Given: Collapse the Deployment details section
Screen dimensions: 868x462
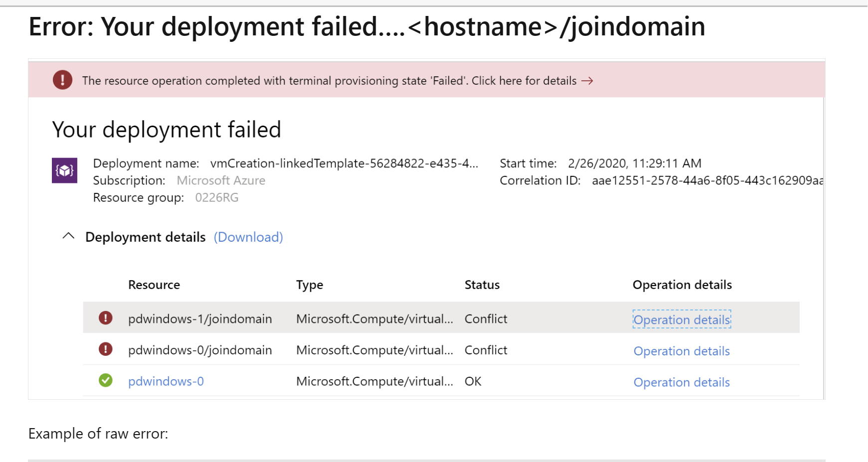Looking at the screenshot, I should (x=68, y=236).
